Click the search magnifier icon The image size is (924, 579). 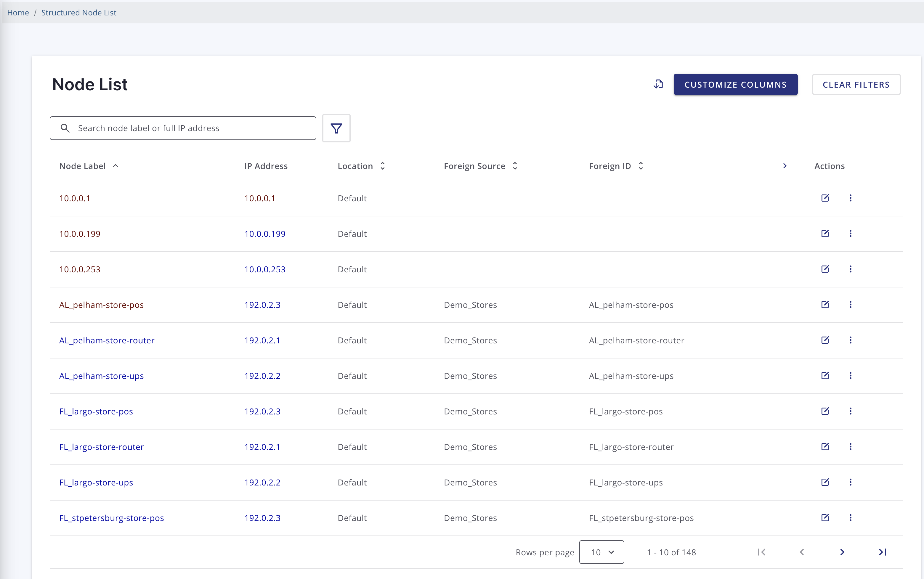pos(65,128)
